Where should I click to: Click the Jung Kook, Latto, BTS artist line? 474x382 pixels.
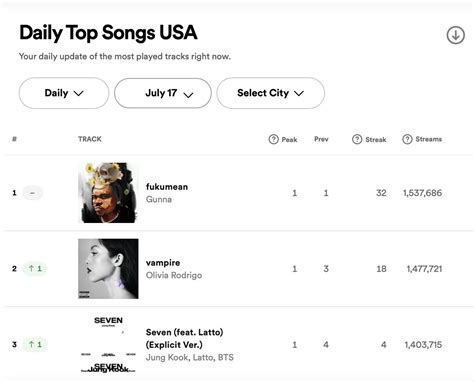[x=190, y=357]
